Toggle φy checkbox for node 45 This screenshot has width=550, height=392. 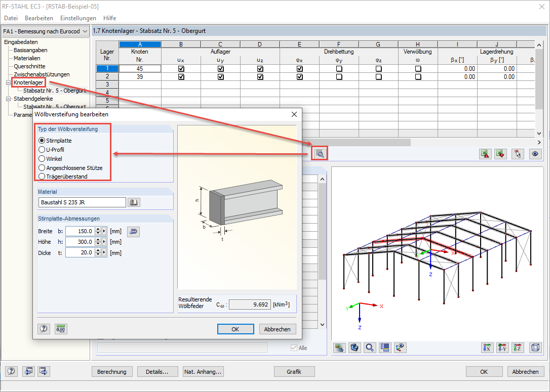pos(339,69)
